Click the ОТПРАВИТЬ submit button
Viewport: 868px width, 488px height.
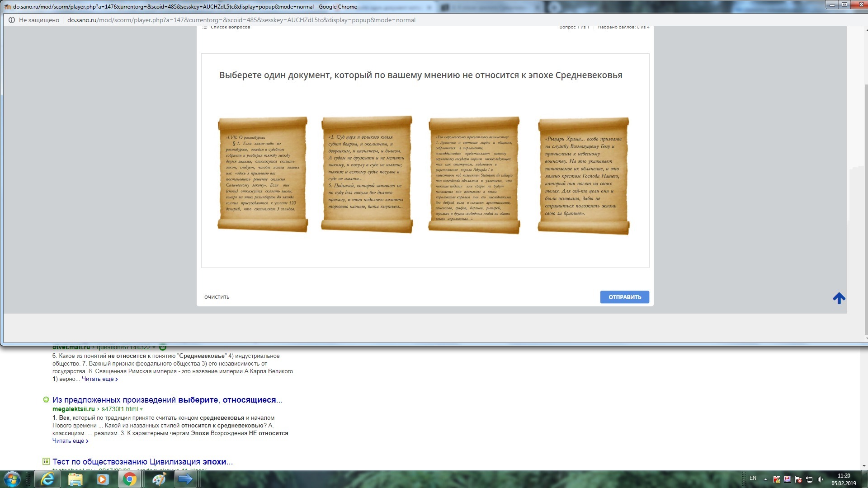coord(625,297)
